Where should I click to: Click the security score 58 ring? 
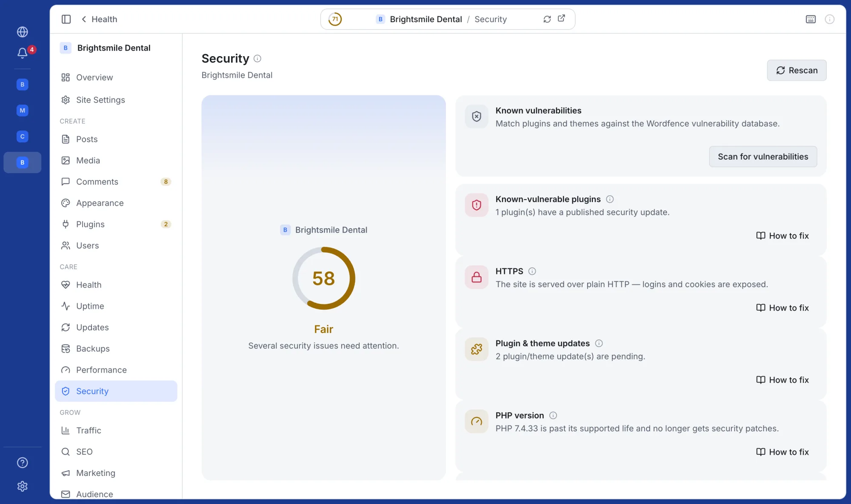[x=324, y=278]
